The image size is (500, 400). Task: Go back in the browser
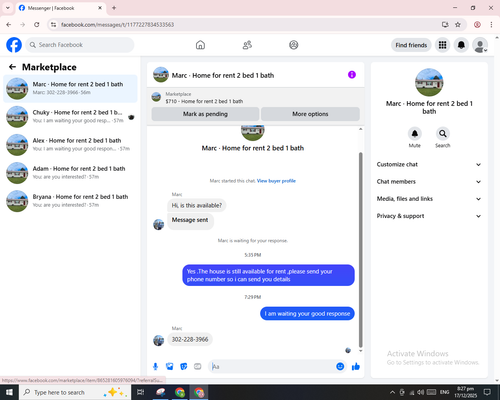pyautogui.click(x=9, y=25)
